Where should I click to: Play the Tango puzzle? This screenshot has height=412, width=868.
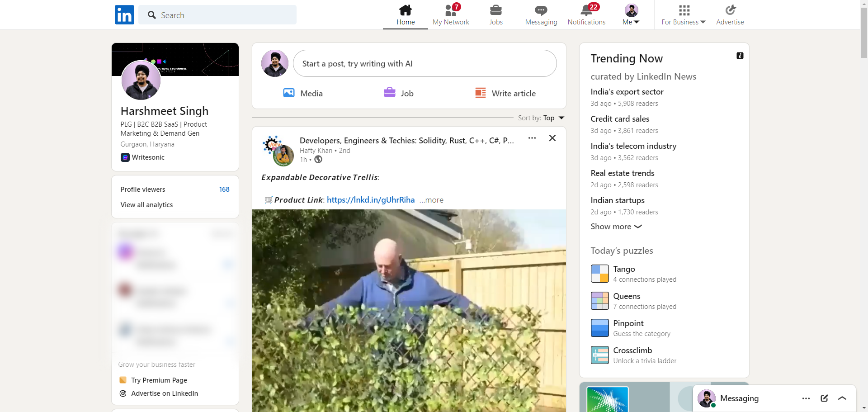[633, 274]
